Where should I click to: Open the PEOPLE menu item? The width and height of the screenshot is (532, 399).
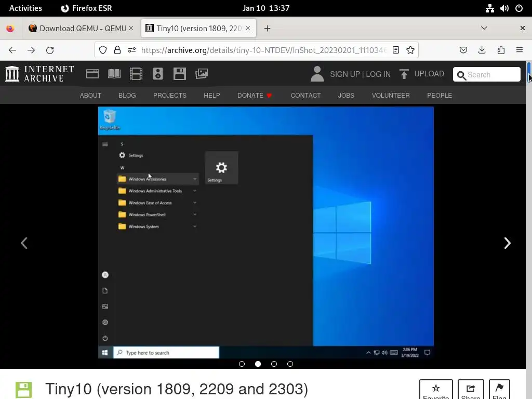pos(440,96)
